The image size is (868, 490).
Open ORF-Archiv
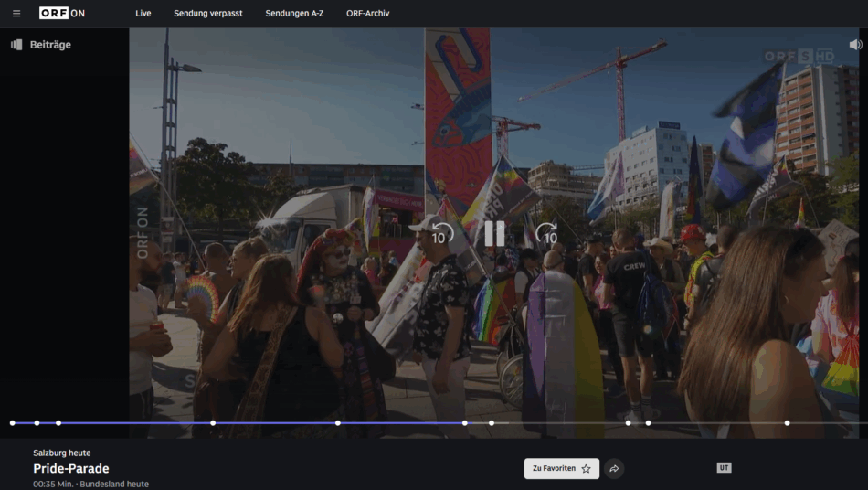point(368,14)
